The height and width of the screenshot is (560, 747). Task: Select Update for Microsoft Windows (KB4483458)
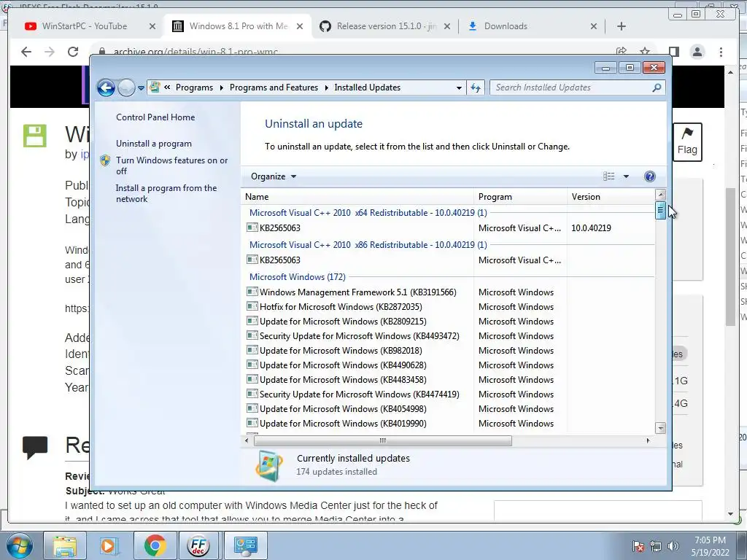point(343,380)
